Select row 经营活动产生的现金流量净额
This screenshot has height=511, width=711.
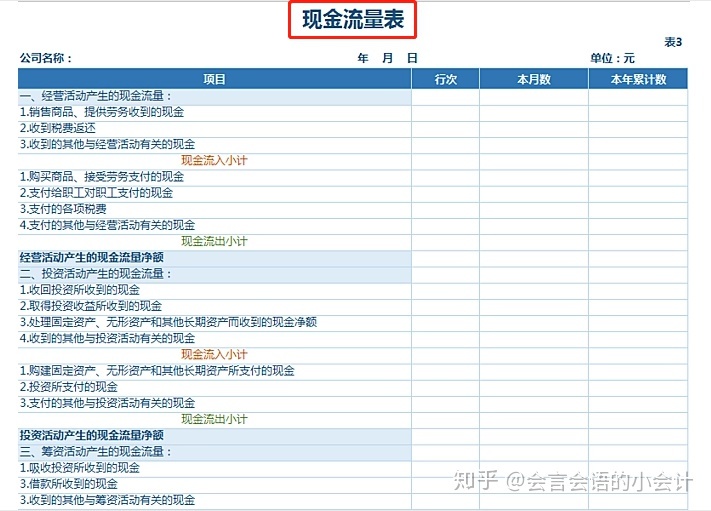coord(353,258)
